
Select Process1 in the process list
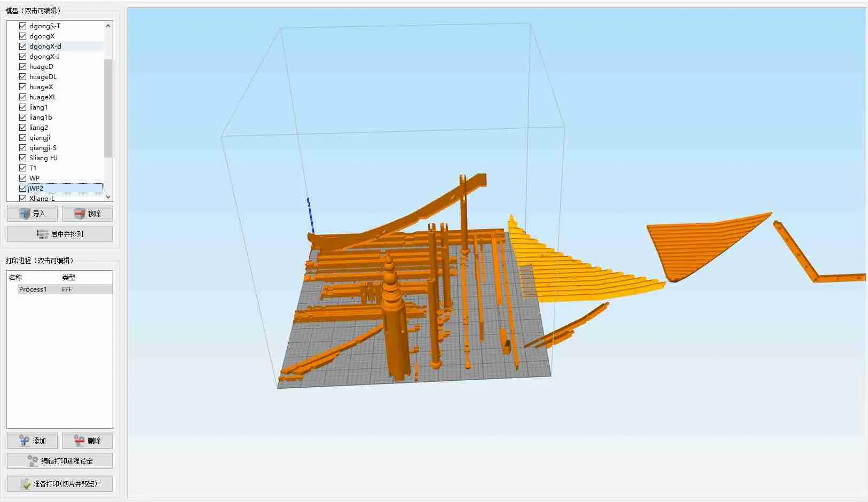pyautogui.click(x=60, y=289)
